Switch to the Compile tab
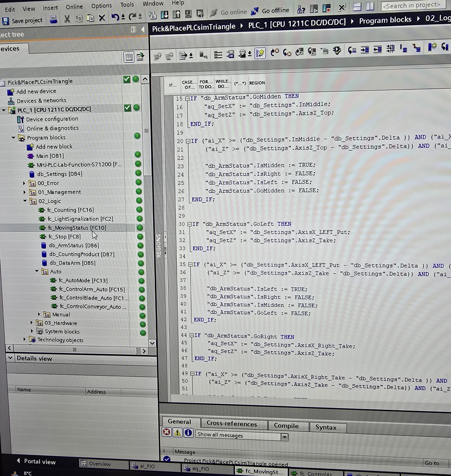Screen dimensions: 451x476 click(286, 426)
